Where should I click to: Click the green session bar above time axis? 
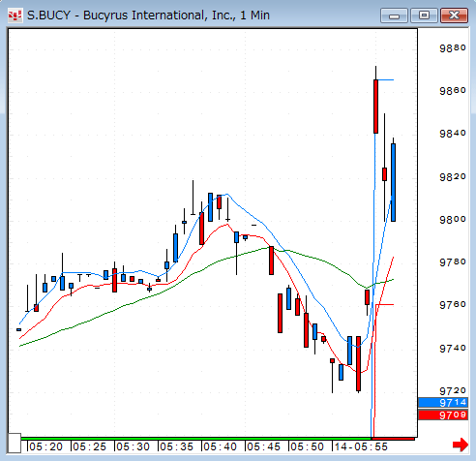point(196,439)
